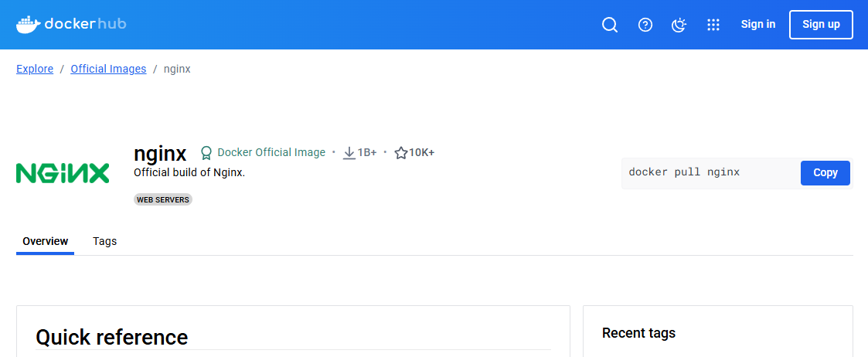868x357 pixels.
Task: Click the Official build of Nginx description
Action: [x=189, y=172]
